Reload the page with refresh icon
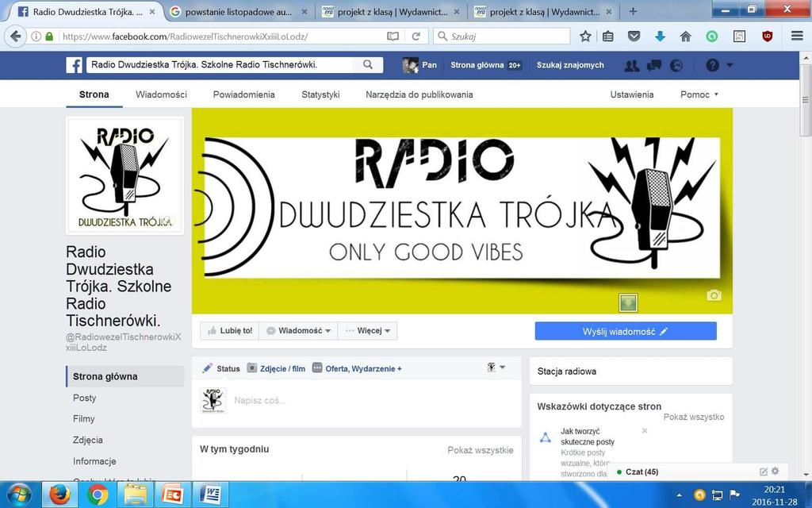This screenshot has height=508, width=812. (416, 37)
